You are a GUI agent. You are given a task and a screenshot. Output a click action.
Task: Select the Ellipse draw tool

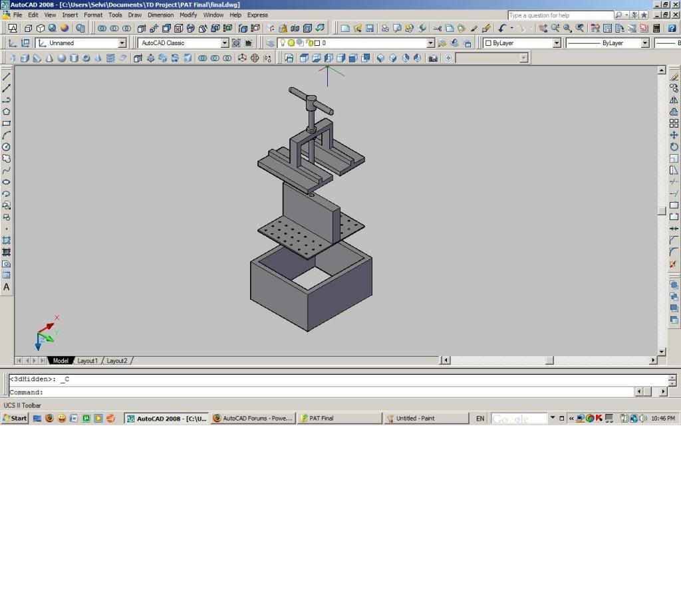tap(7, 182)
